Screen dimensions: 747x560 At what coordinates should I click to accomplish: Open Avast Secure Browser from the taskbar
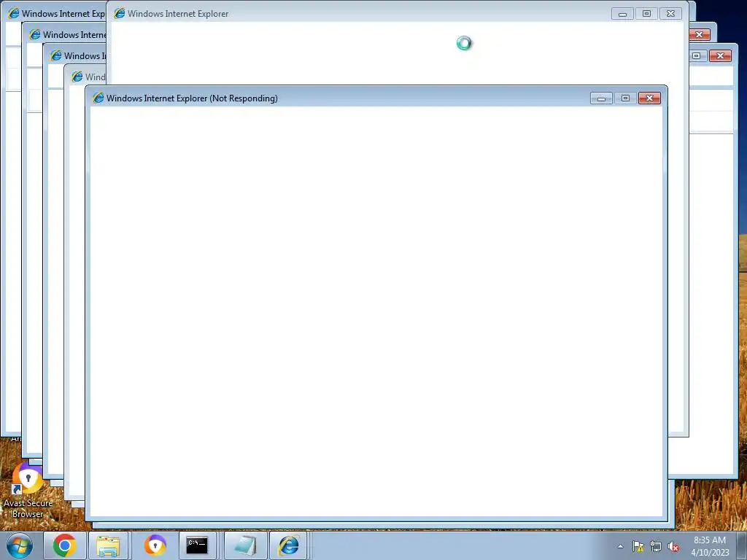[155, 545]
